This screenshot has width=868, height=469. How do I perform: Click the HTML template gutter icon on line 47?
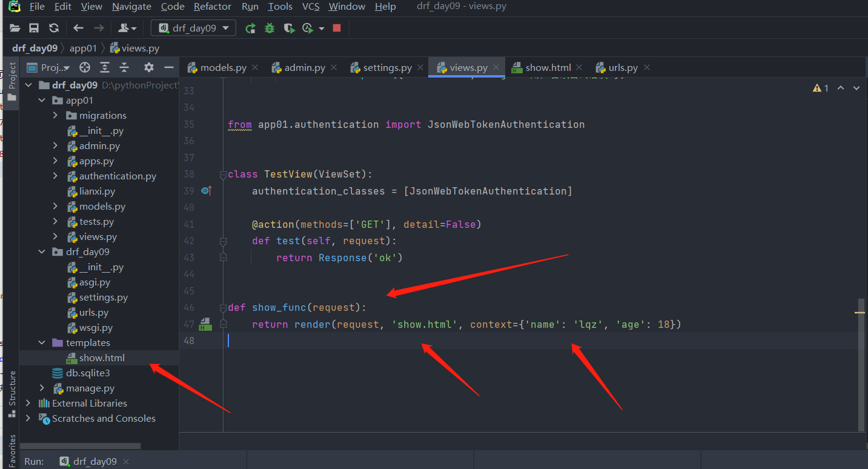[x=205, y=324]
